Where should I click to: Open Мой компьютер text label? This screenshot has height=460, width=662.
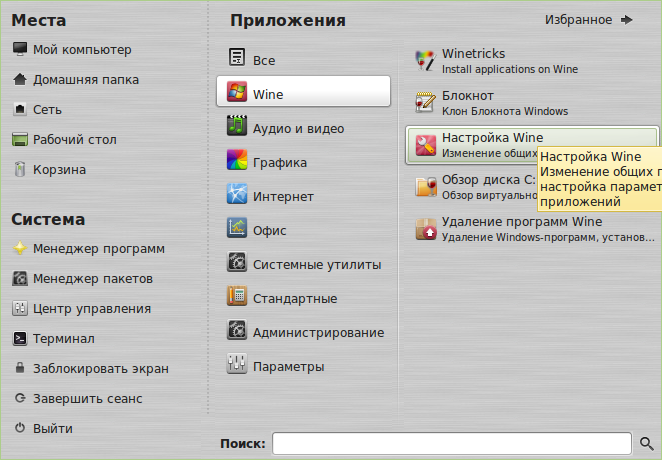coord(82,50)
